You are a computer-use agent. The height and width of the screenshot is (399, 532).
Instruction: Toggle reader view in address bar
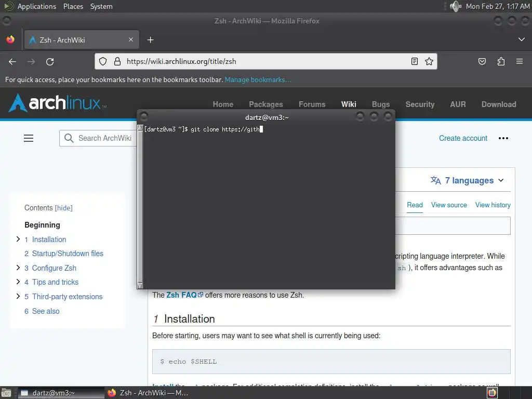click(414, 61)
